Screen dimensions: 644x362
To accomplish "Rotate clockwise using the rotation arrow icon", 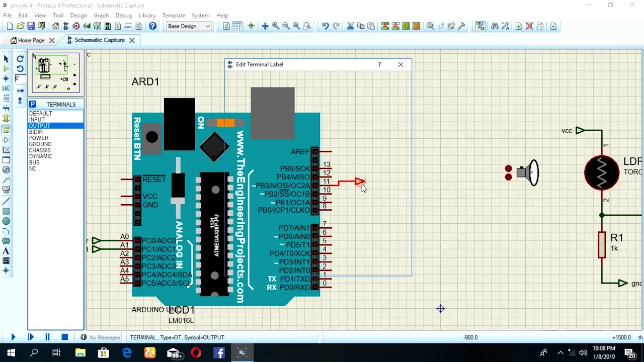I will (20, 59).
